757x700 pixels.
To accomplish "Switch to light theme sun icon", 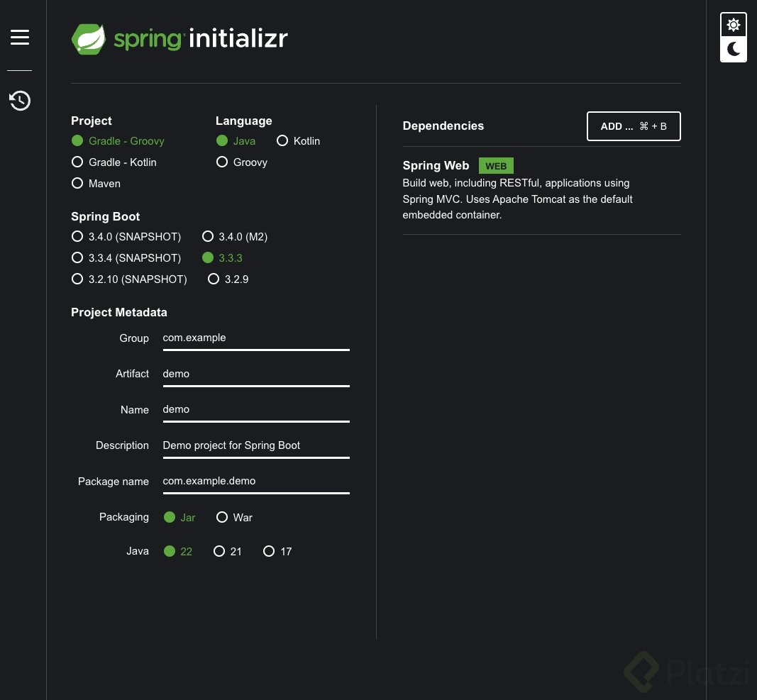I will pos(733,25).
